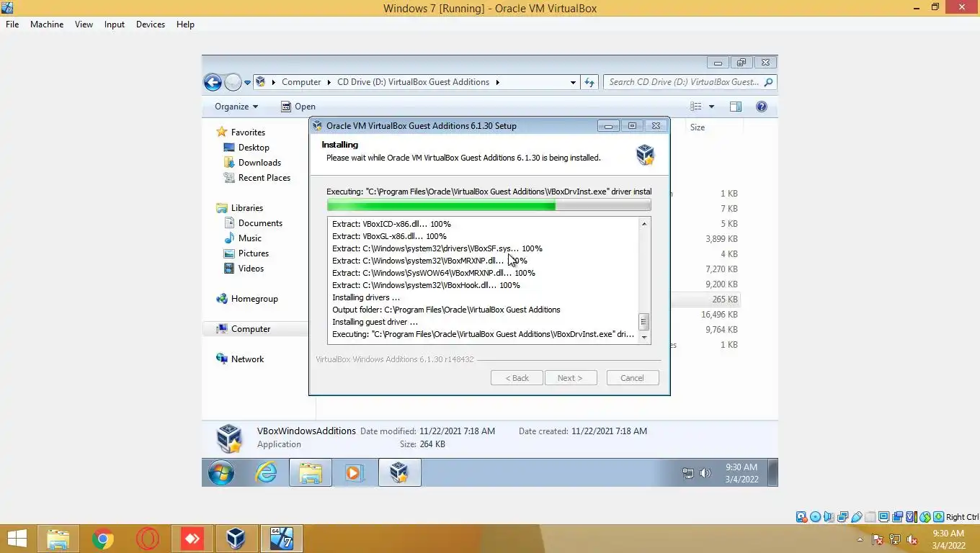The width and height of the screenshot is (980, 553).
Task: Click the Refresh button beside address bar
Action: (589, 82)
